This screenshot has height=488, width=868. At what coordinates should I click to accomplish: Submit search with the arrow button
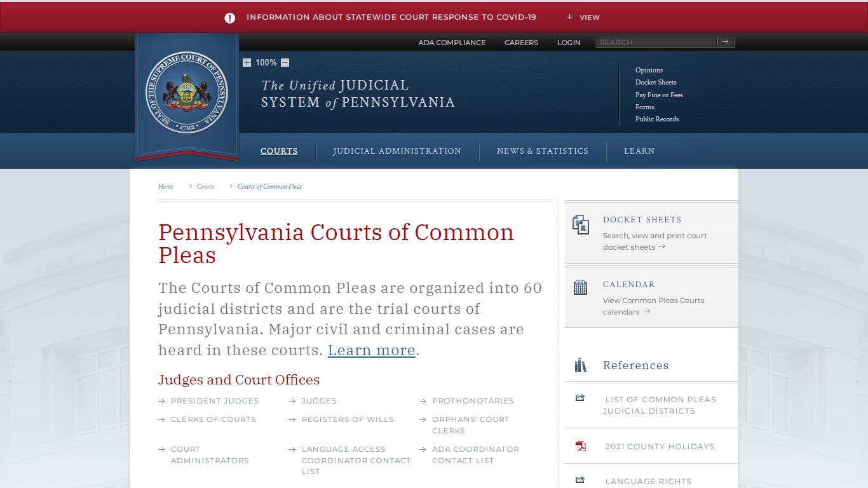coord(725,42)
